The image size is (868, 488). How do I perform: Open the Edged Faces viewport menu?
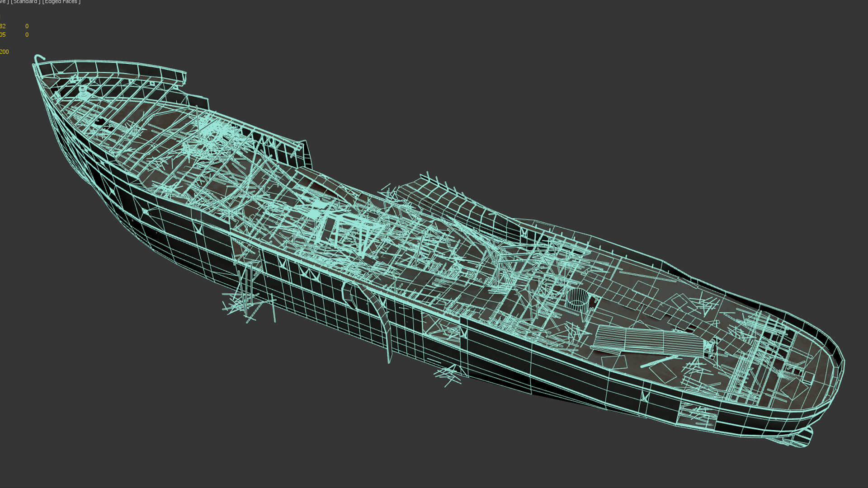(x=61, y=2)
